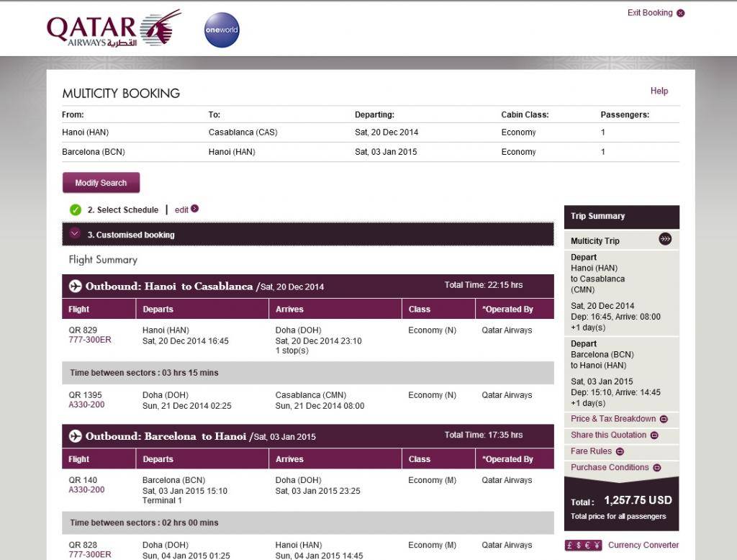
Task: Open the 777-300ER aircraft link for QR 828
Action: tap(90, 554)
